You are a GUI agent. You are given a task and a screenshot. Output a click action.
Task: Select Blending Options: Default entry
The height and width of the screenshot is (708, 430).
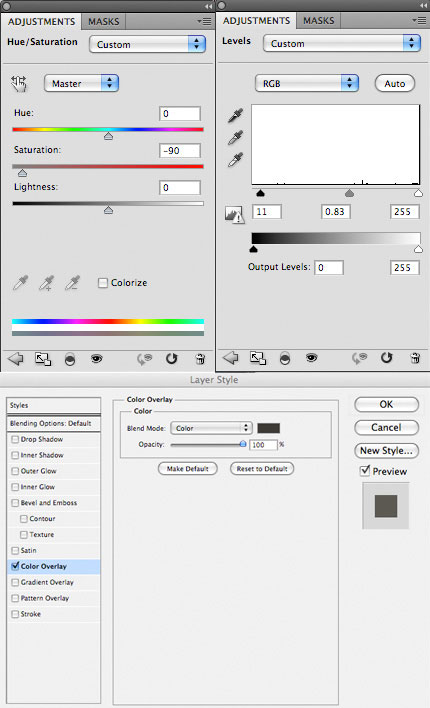tap(54, 424)
